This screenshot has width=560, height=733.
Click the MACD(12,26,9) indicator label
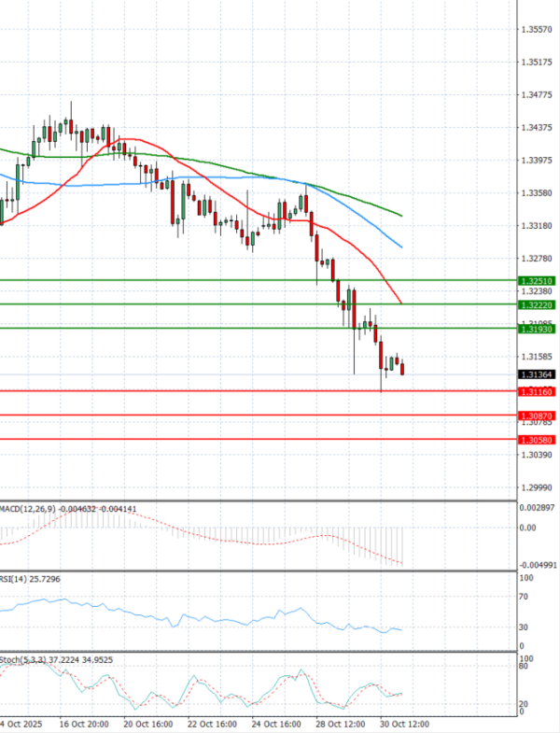(28, 508)
